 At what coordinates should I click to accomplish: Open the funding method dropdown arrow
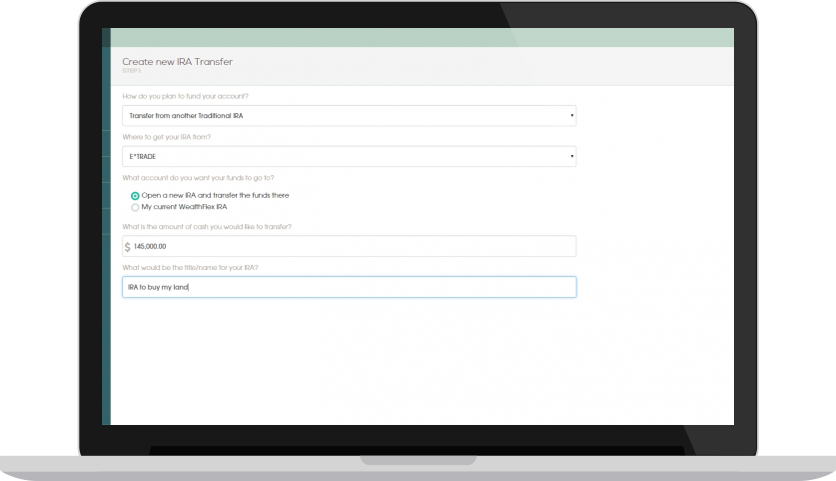click(572, 116)
